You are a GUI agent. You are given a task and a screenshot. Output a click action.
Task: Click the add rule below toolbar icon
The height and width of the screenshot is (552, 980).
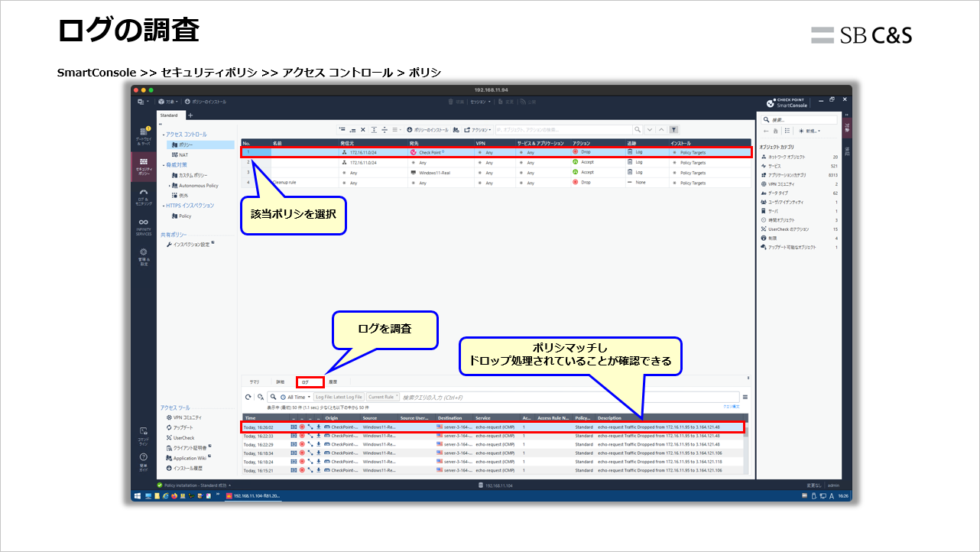coord(352,130)
